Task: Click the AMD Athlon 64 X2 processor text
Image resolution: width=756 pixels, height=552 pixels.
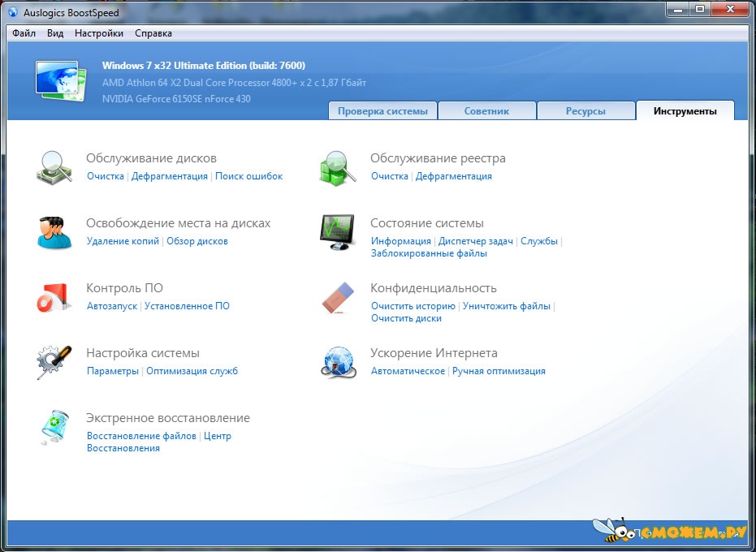Action: pyautogui.click(x=235, y=83)
